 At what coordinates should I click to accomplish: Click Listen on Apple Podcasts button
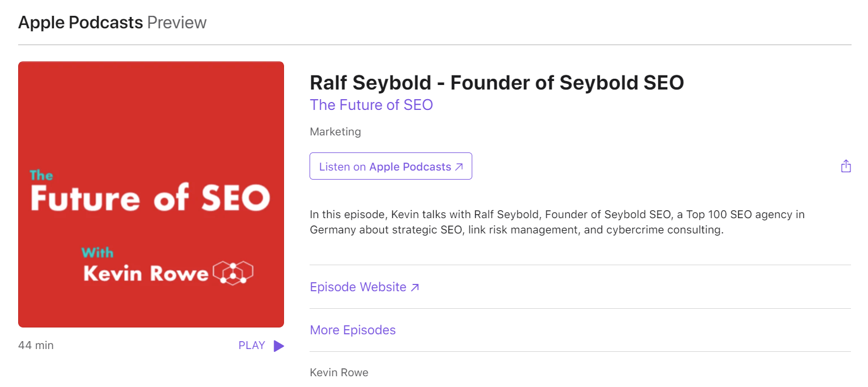391,166
